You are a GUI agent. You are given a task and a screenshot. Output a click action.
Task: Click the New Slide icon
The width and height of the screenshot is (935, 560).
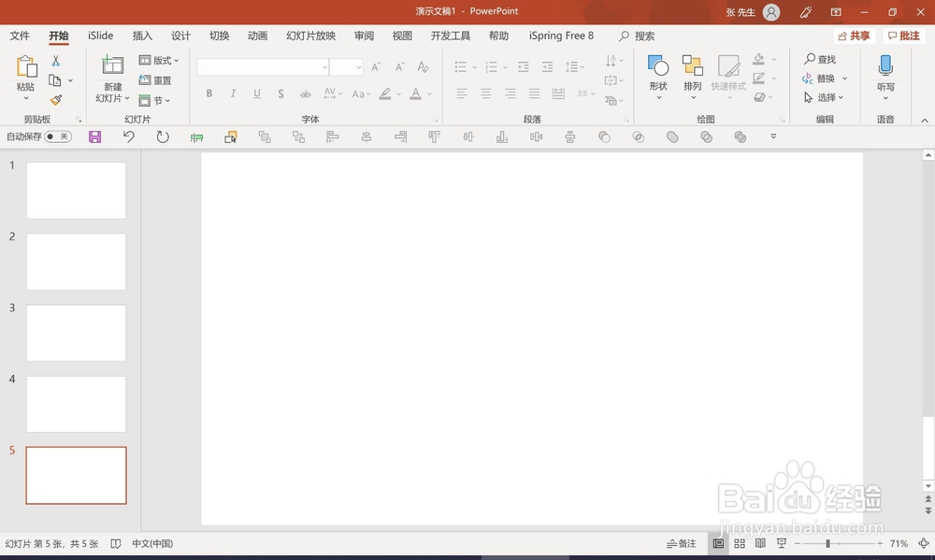pyautogui.click(x=112, y=65)
